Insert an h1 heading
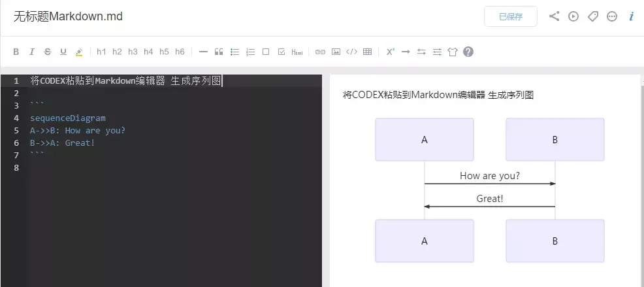 click(101, 52)
